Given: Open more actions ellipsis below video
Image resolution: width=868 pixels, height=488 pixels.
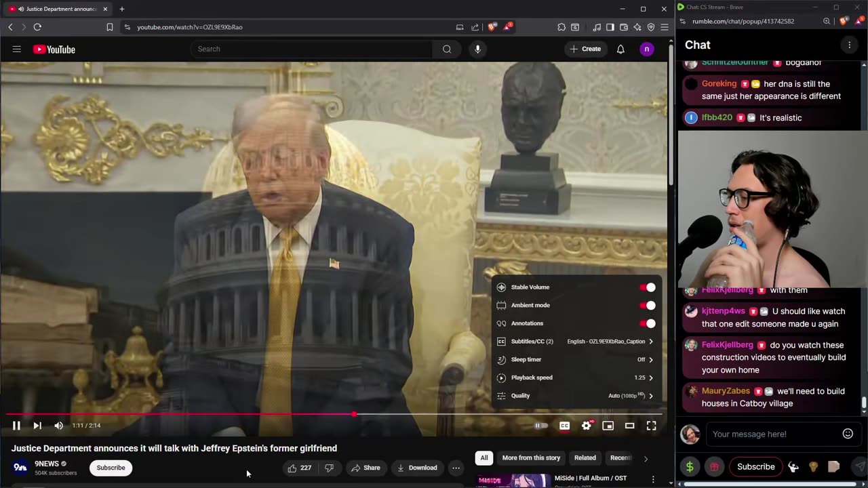Looking at the screenshot, I should 456,468.
